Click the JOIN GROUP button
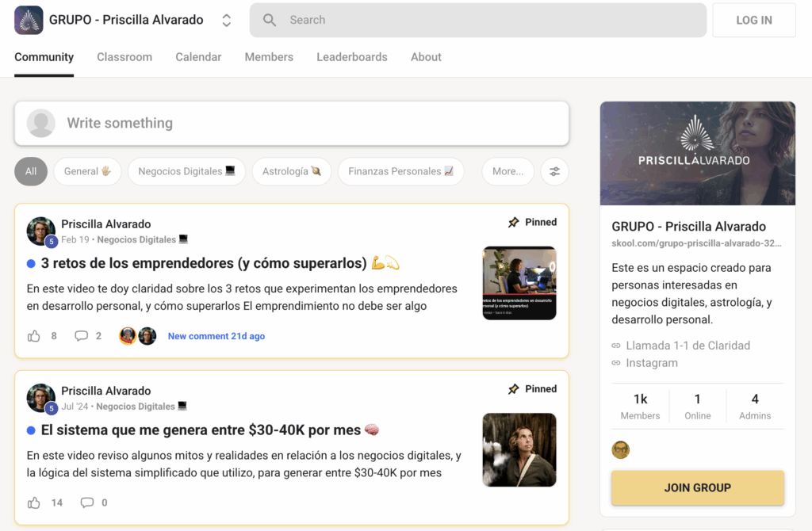This screenshot has width=812, height=531. (x=698, y=487)
